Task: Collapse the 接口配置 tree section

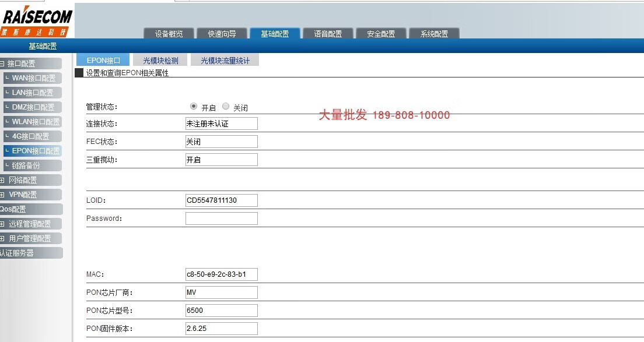Action: (x=2, y=64)
